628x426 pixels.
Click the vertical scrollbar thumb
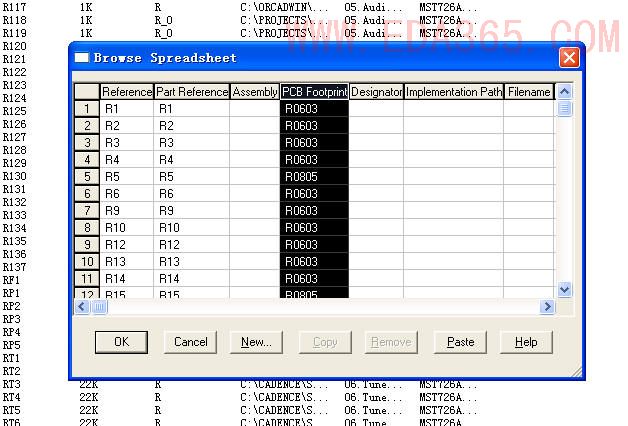[564, 108]
